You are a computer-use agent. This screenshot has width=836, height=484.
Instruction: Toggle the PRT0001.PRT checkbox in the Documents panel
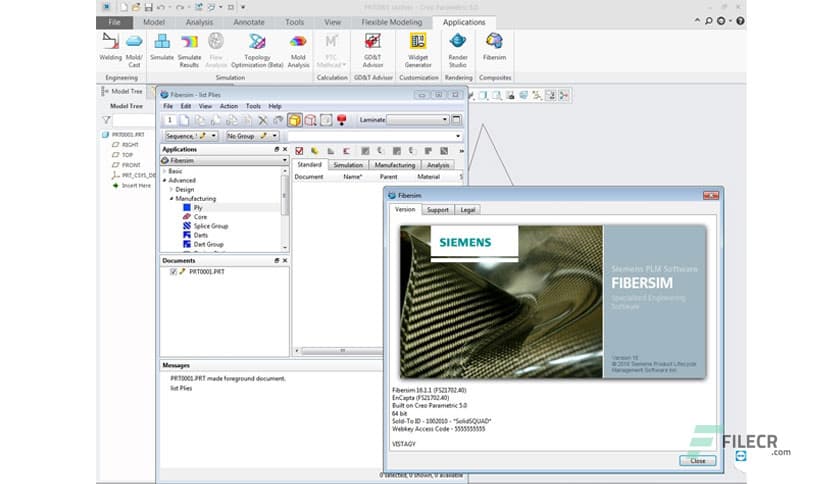[173, 271]
